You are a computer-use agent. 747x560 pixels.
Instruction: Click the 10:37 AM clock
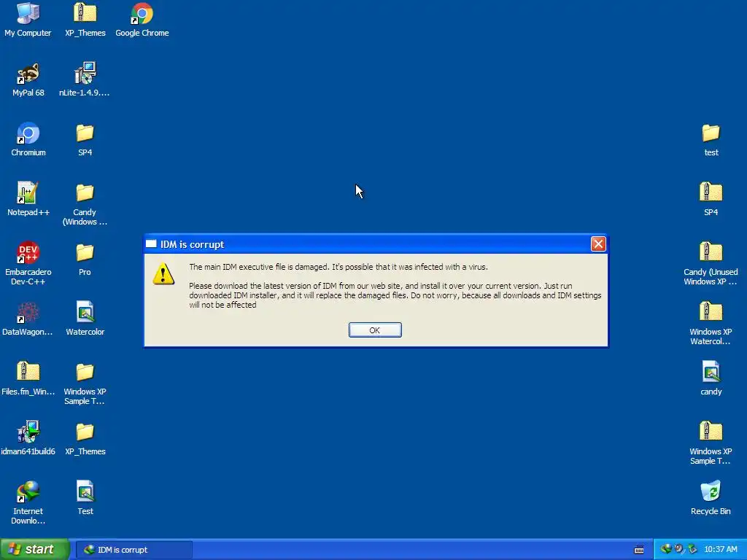click(720, 550)
